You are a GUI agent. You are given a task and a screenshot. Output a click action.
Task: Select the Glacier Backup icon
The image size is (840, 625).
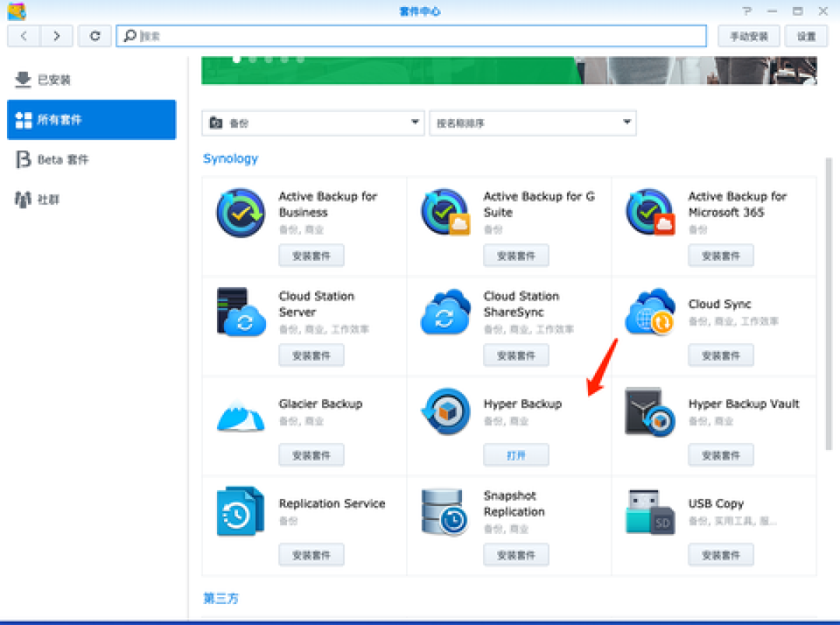(x=240, y=416)
